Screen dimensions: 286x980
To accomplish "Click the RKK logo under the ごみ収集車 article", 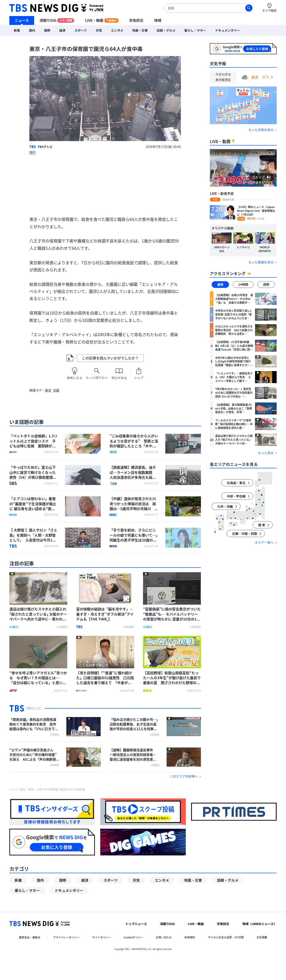I will [x=113, y=452].
